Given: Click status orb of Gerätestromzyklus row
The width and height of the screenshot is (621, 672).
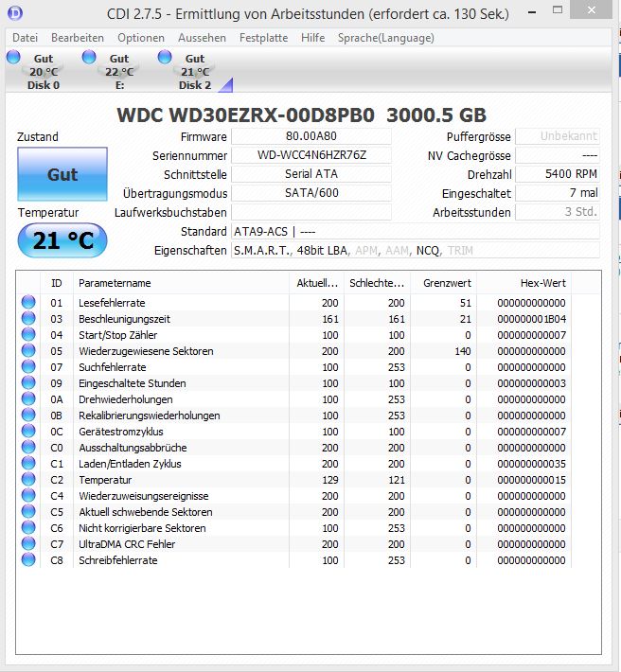Looking at the screenshot, I should (x=28, y=431).
